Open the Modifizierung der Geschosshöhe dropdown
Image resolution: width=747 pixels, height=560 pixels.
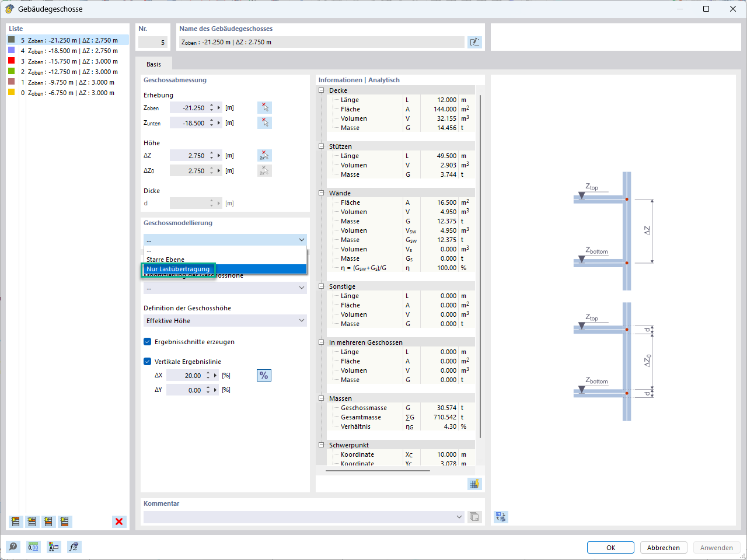coord(225,288)
